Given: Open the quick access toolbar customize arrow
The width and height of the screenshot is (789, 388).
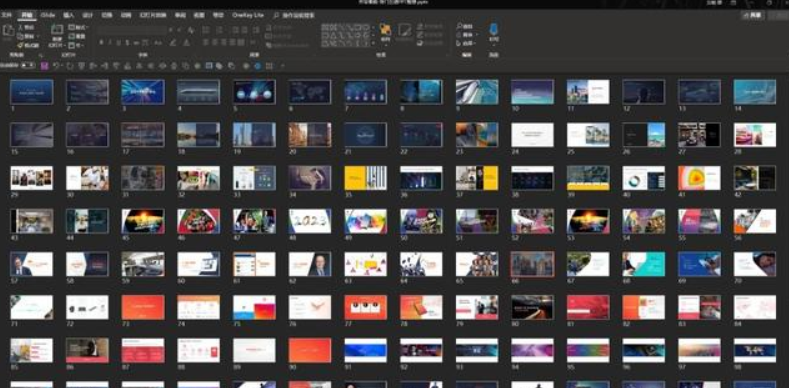Looking at the screenshot, I should (282, 65).
